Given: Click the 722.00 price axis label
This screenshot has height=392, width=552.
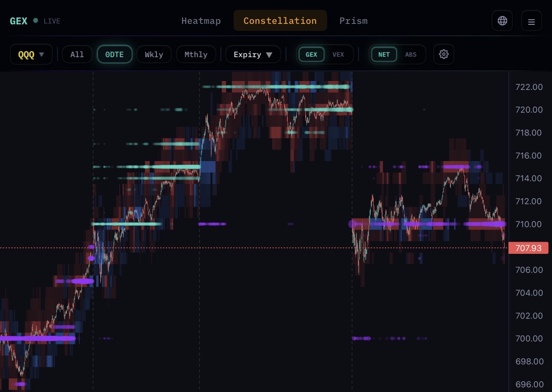Looking at the screenshot, I should pos(529,87).
